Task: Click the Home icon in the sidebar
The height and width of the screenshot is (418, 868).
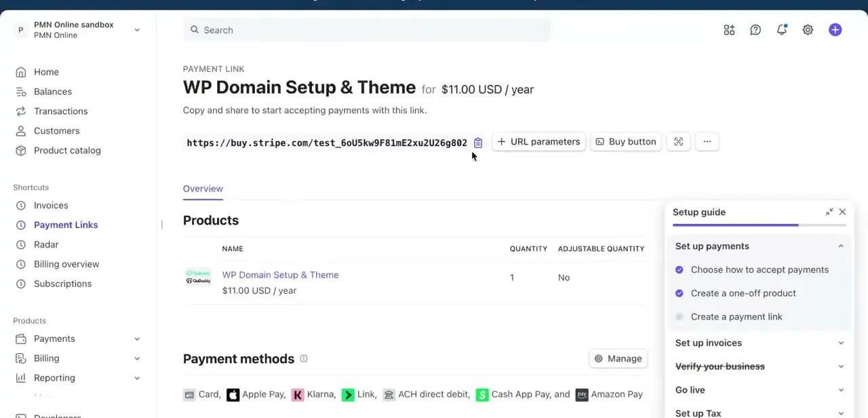Action: pos(21,72)
